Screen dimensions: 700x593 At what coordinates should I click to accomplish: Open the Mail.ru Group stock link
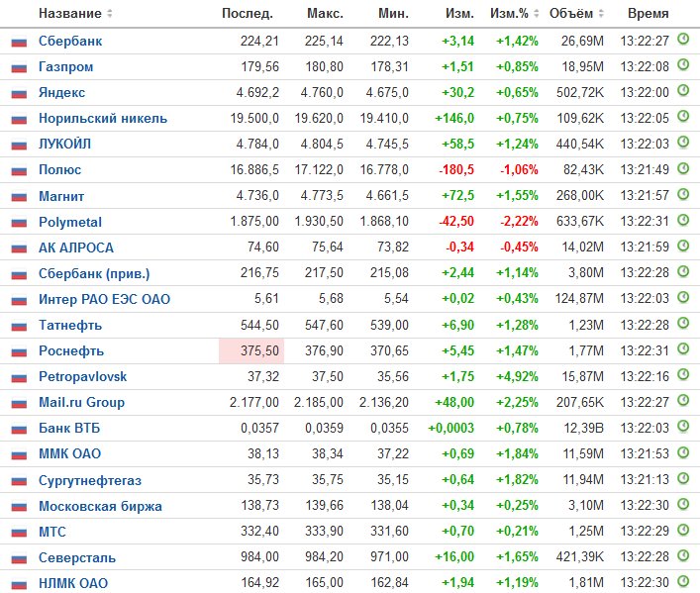pyautogui.click(x=81, y=402)
